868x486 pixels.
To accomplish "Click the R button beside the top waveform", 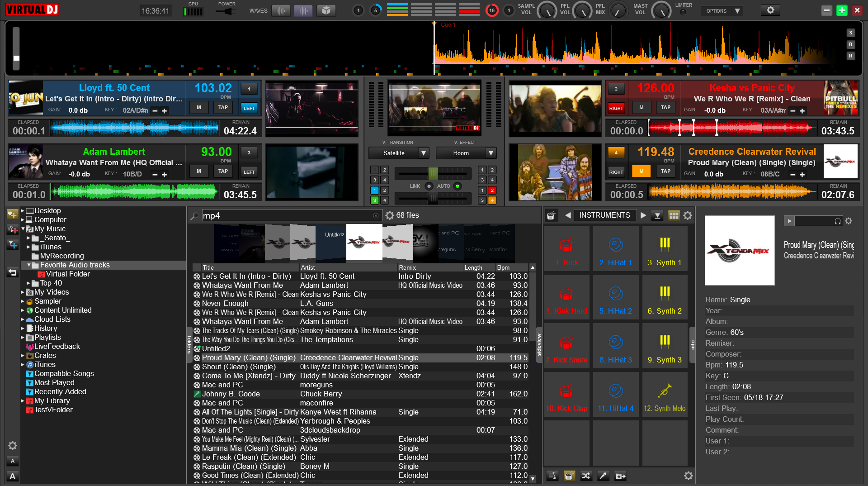I will (x=850, y=56).
